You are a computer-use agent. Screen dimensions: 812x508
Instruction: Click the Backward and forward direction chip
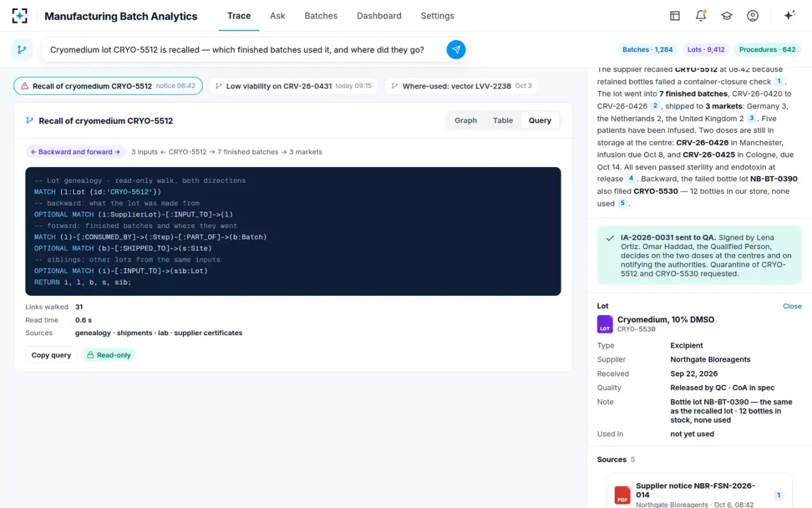point(75,152)
